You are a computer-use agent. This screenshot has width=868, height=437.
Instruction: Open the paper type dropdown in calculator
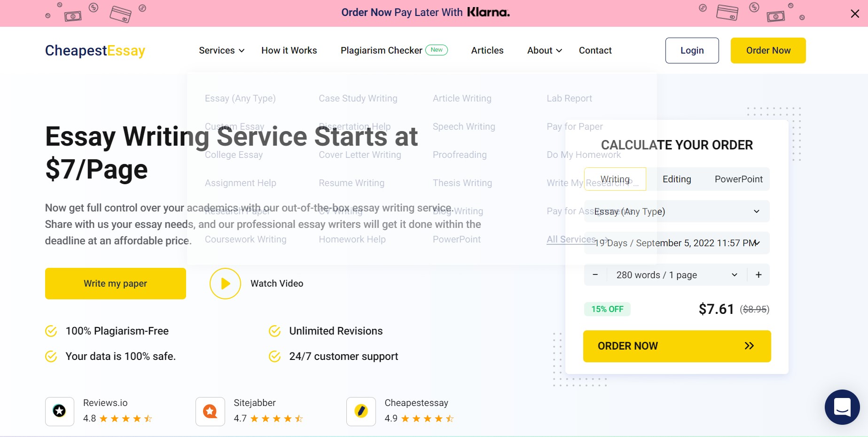pos(677,211)
